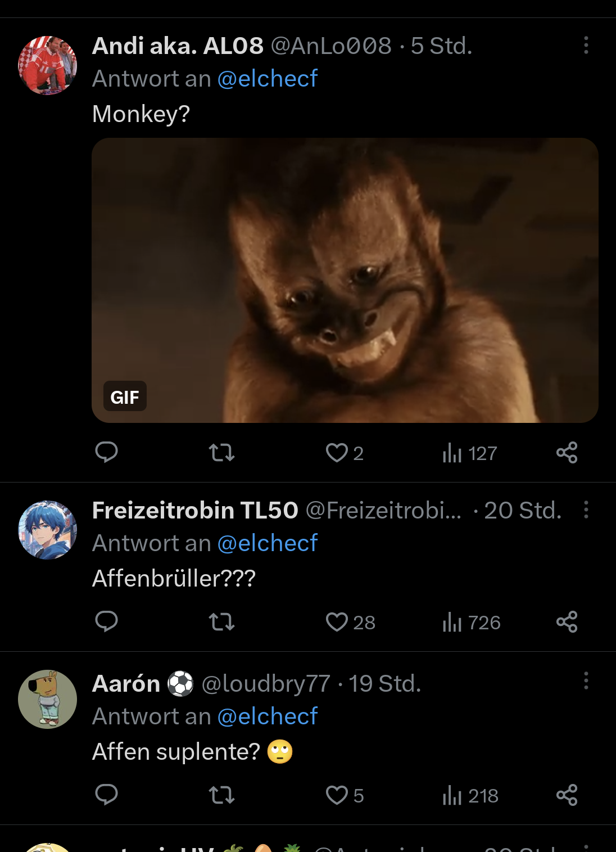Repost Andi aka. AL08's Monkey tweet

click(221, 453)
